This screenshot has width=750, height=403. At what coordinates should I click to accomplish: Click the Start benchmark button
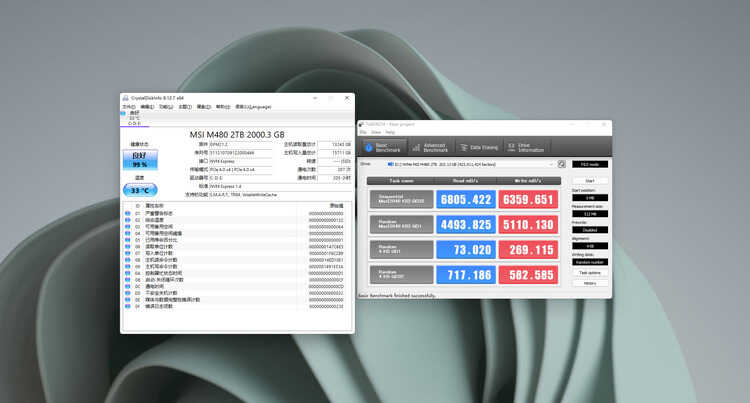(x=590, y=181)
